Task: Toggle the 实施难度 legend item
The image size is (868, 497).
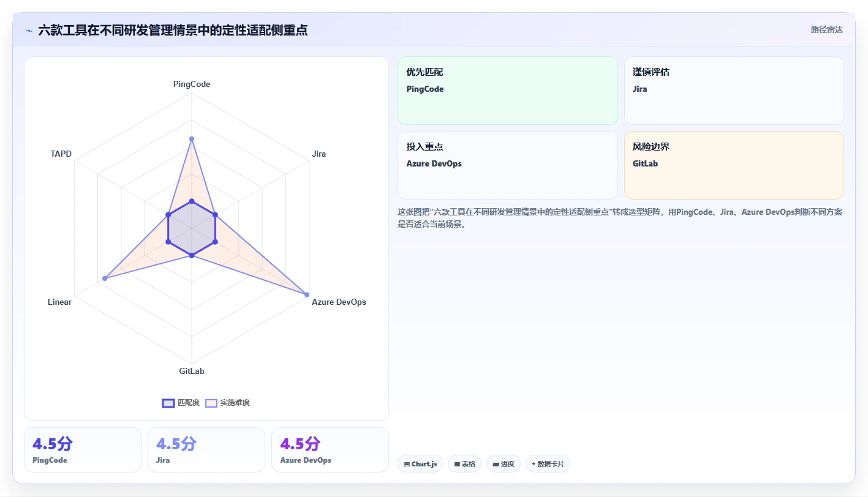Action: [x=227, y=403]
